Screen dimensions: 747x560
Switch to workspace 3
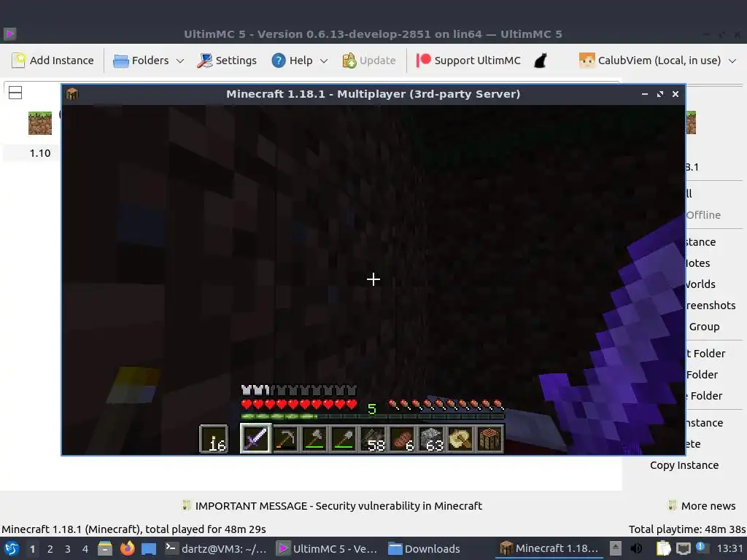68,549
